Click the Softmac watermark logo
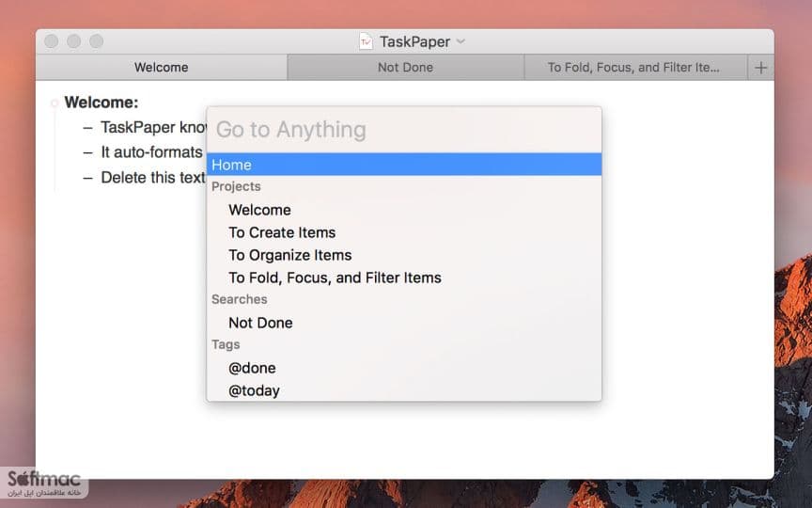 [44, 484]
